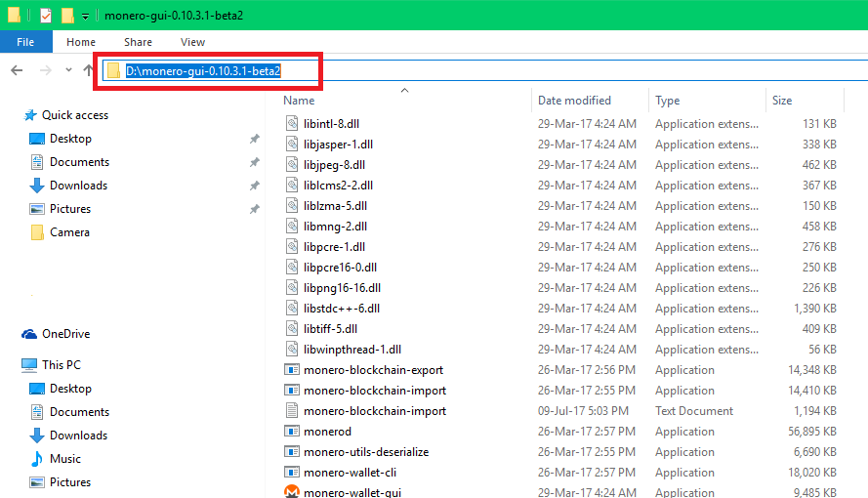
Task: Click the "monero-wallet-cli" file name
Action: pos(350,472)
